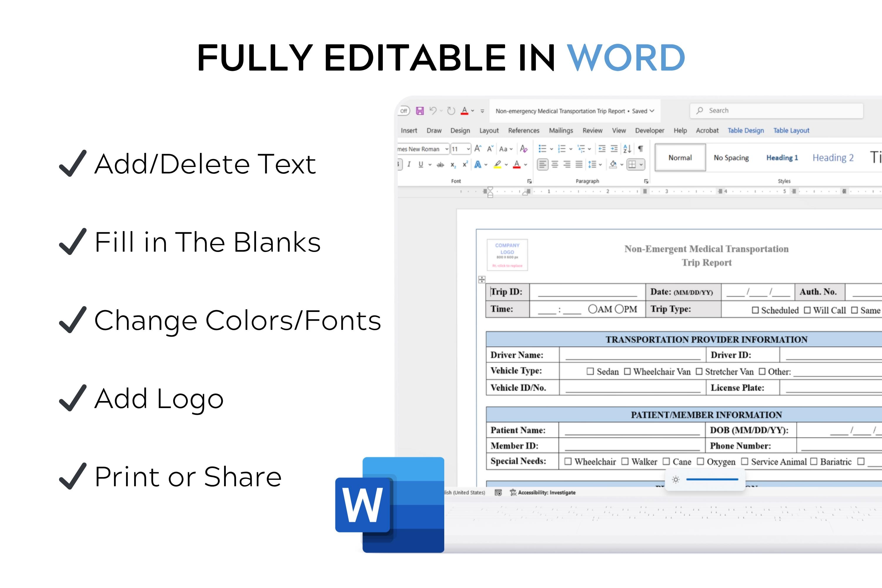
Task: Click the Focus/macro icon in status bar
Action: click(498, 493)
